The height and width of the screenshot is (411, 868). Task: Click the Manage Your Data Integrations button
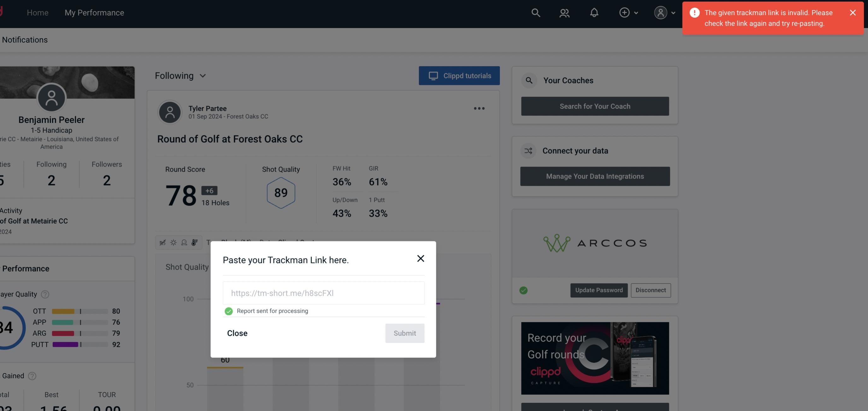click(x=595, y=176)
